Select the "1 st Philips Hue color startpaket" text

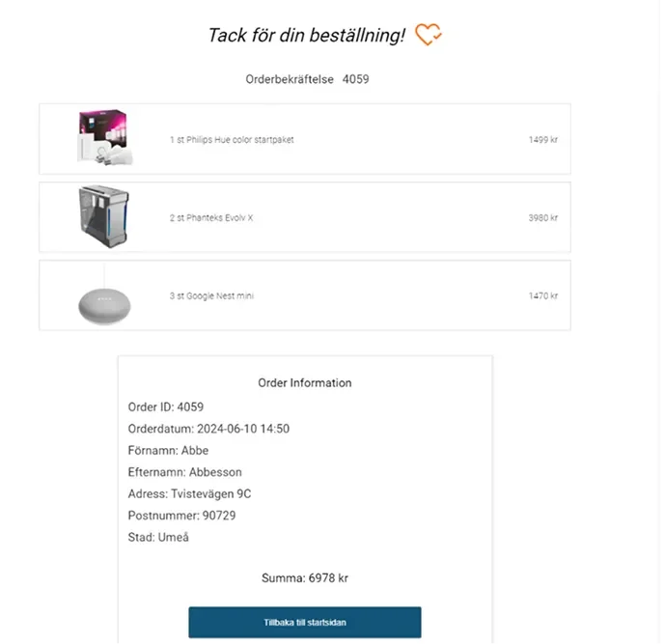pos(232,140)
